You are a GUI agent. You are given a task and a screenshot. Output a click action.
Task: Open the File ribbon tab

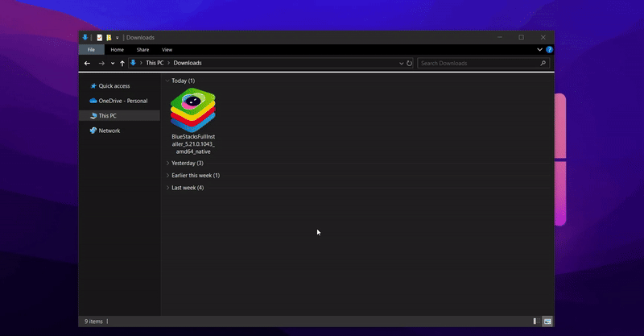click(x=91, y=50)
